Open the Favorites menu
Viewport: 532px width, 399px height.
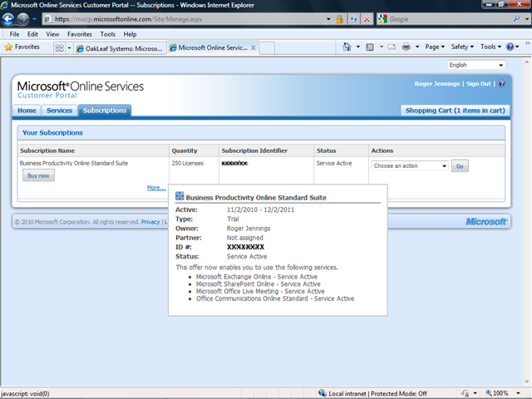[80, 34]
